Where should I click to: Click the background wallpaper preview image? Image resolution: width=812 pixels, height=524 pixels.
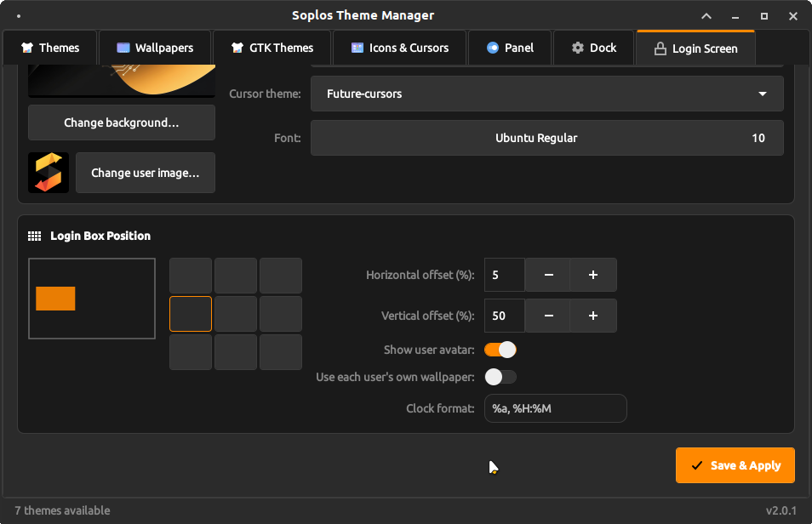pyautogui.click(x=122, y=81)
